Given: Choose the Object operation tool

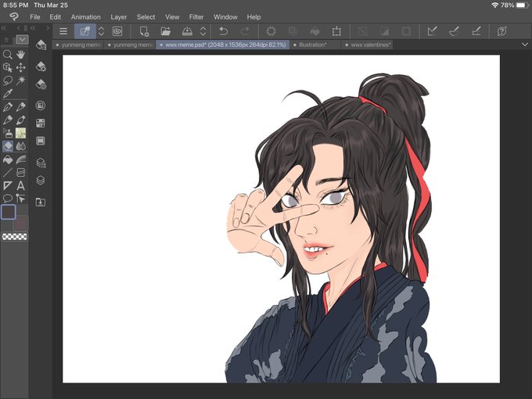Looking at the screenshot, I should [8, 67].
